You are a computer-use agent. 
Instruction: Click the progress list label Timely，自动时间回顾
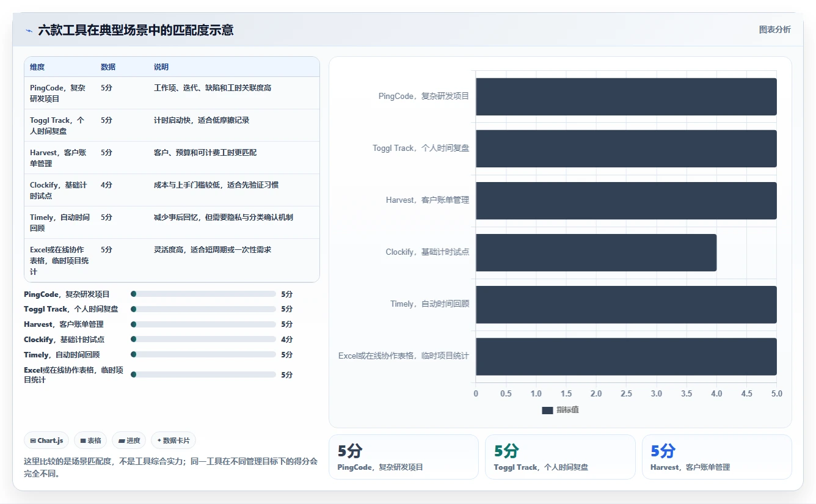pos(62,355)
